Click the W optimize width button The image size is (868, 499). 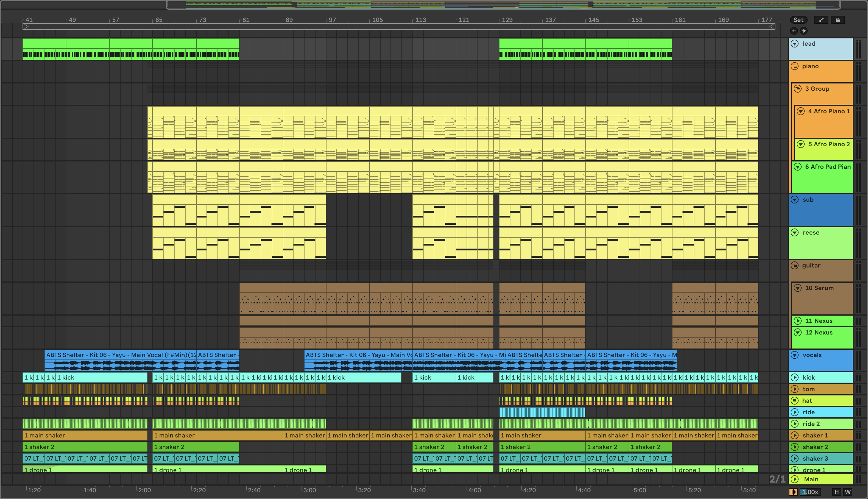[x=848, y=492]
